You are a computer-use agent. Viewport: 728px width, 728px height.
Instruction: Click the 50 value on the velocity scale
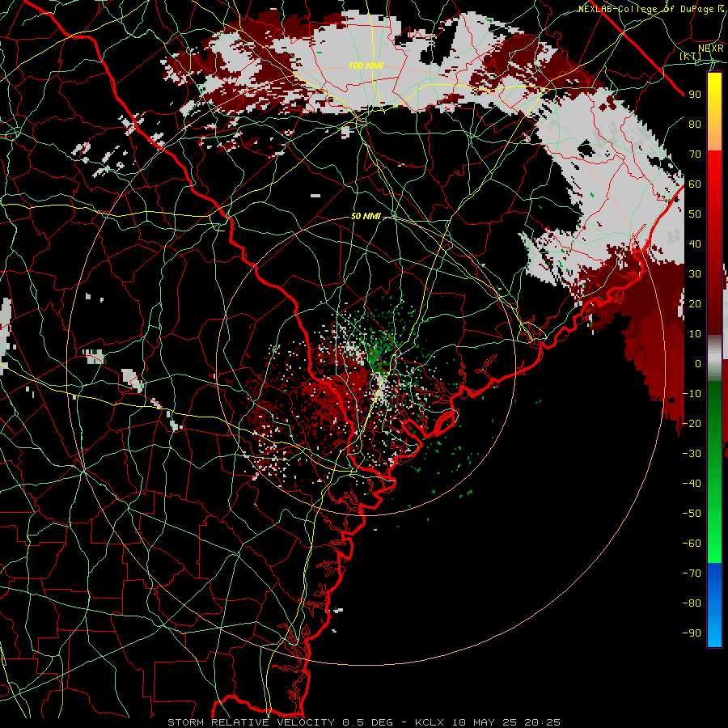pos(695,214)
